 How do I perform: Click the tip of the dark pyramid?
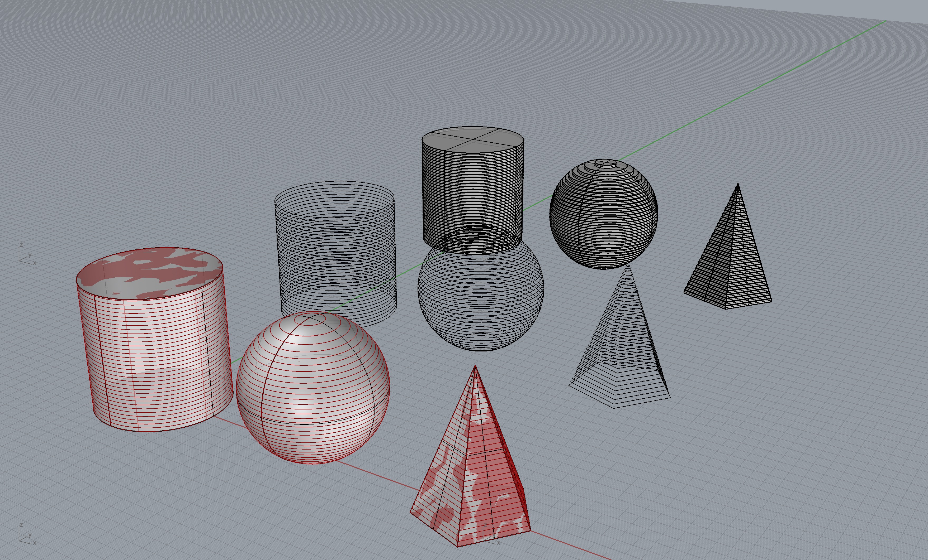tap(738, 185)
